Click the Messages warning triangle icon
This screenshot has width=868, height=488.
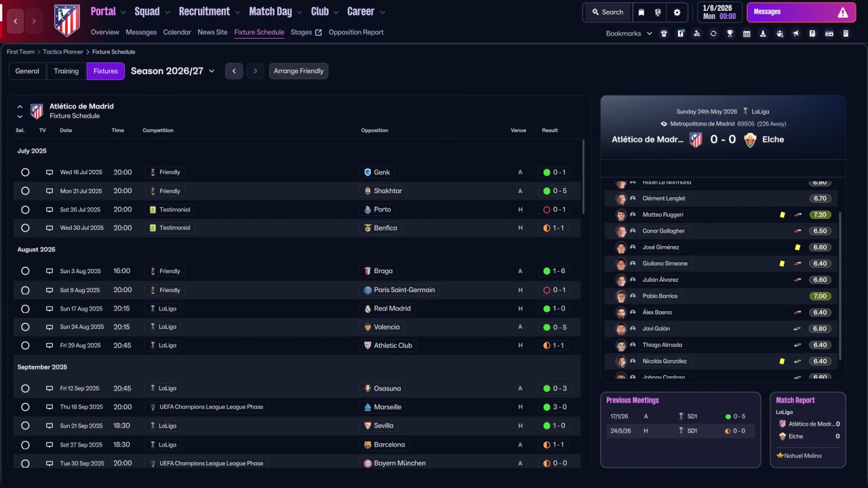[842, 12]
